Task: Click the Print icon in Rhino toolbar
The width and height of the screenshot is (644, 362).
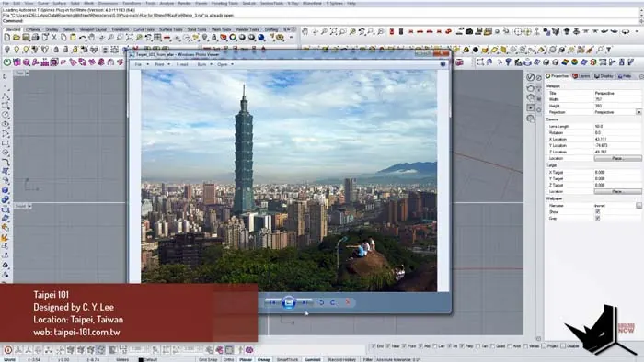Action: [35, 38]
